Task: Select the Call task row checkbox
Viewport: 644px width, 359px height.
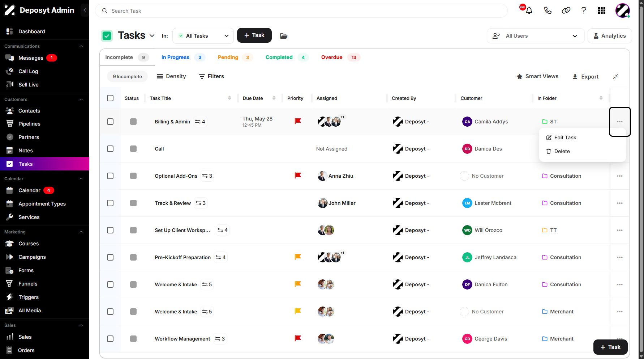Action: [x=110, y=149]
